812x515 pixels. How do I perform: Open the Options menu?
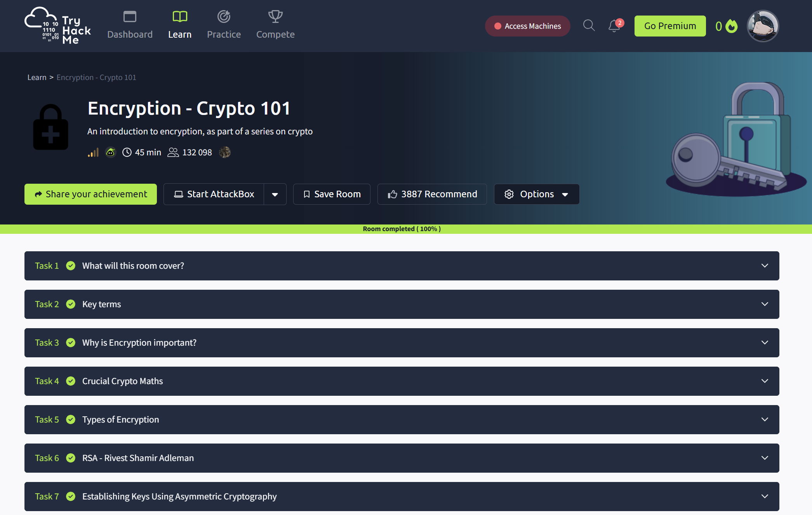pyautogui.click(x=536, y=194)
